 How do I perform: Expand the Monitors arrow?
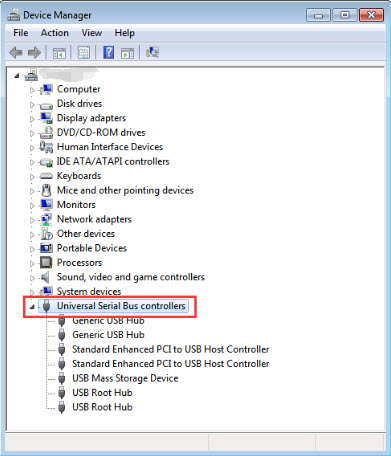(x=32, y=206)
